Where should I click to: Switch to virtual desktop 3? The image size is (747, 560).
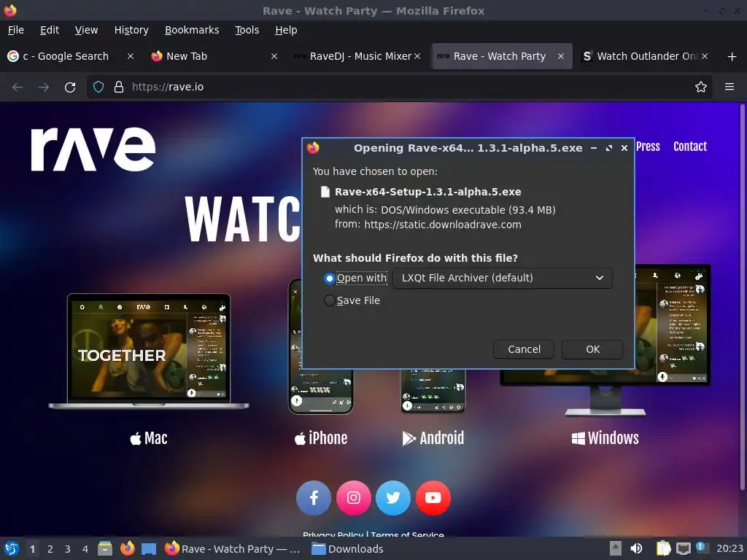pyautogui.click(x=68, y=549)
